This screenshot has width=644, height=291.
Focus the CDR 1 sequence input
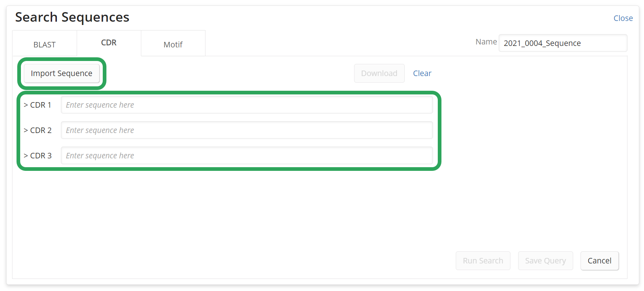(x=247, y=105)
